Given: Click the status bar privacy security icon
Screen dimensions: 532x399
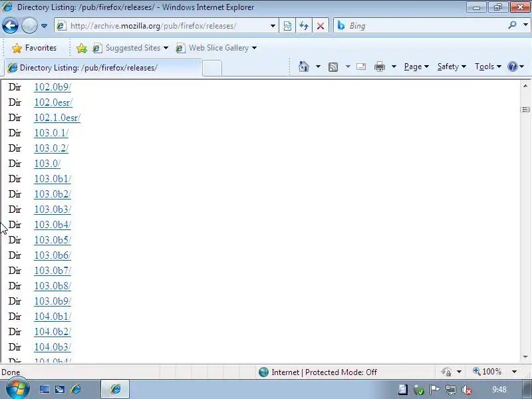Looking at the screenshot, I should (446, 372).
